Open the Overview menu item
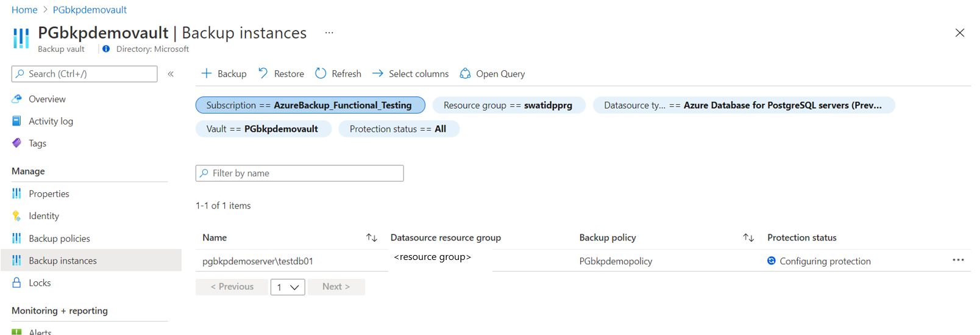980x335 pixels. click(47, 99)
